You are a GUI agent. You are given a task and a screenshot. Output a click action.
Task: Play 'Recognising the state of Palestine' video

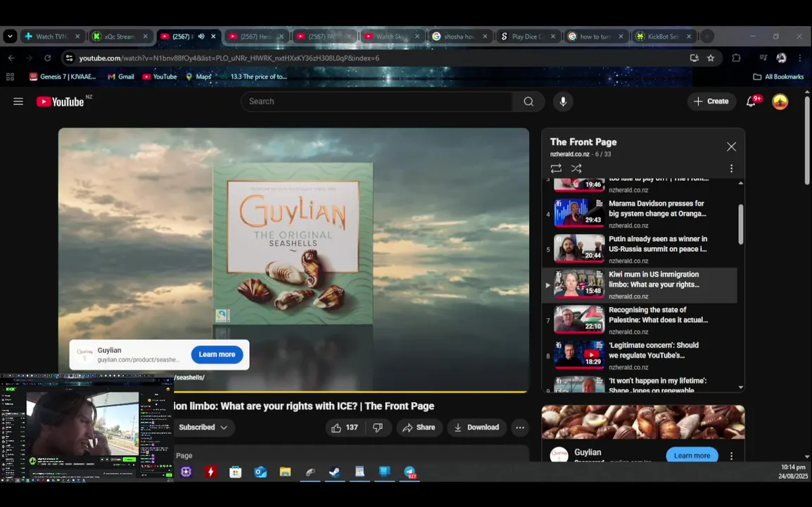640,320
